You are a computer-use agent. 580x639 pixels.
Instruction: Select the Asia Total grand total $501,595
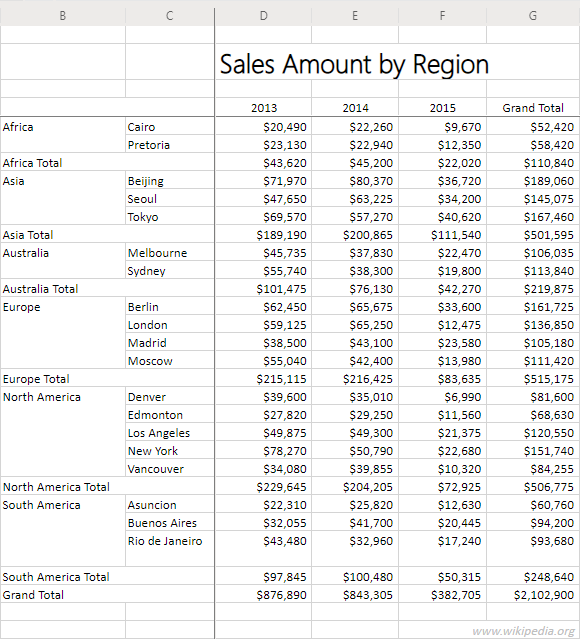click(549, 235)
